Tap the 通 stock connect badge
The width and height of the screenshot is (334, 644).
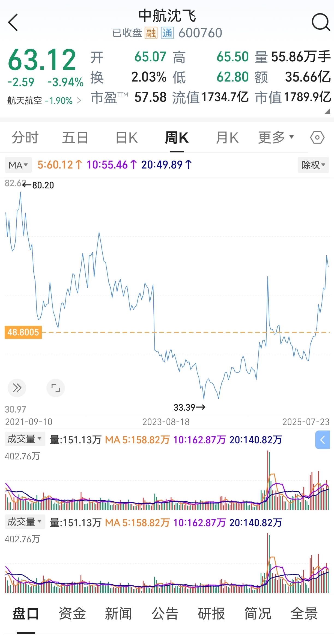point(167,33)
